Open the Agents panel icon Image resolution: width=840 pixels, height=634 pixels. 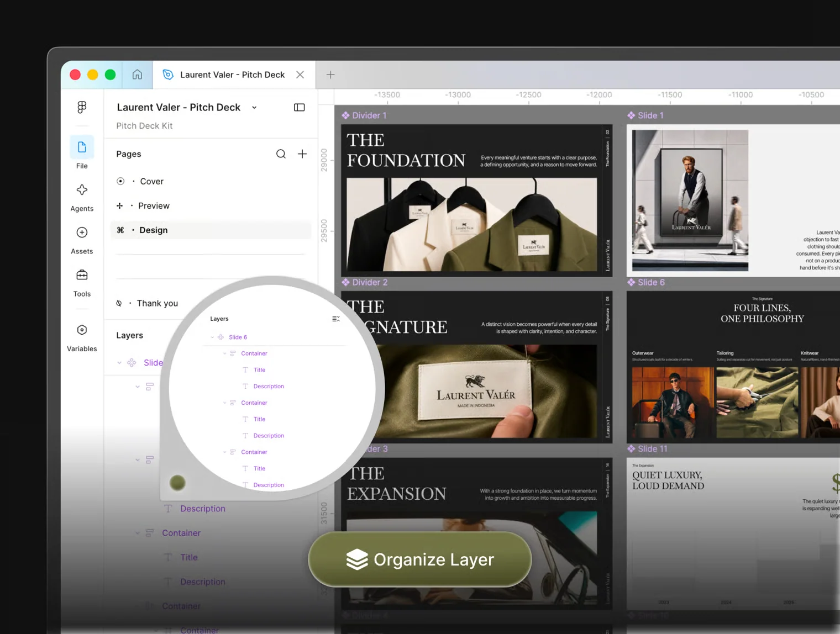click(82, 190)
